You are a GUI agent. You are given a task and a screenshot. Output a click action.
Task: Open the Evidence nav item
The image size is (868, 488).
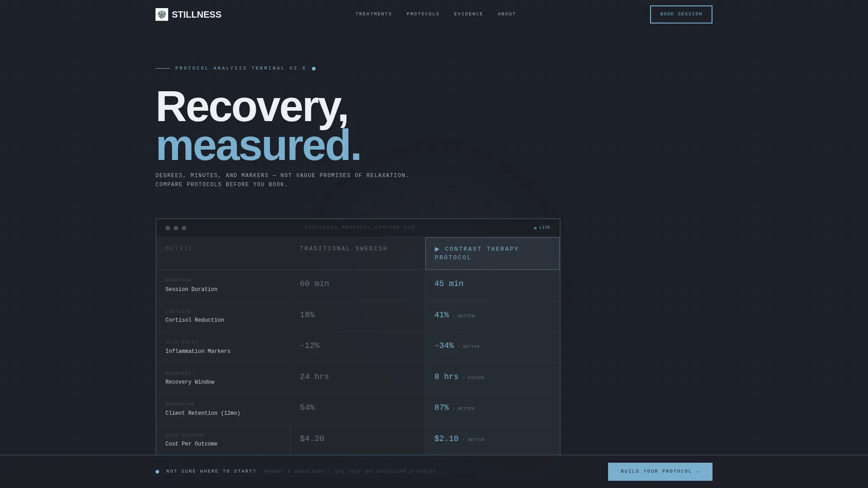point(468,14)
